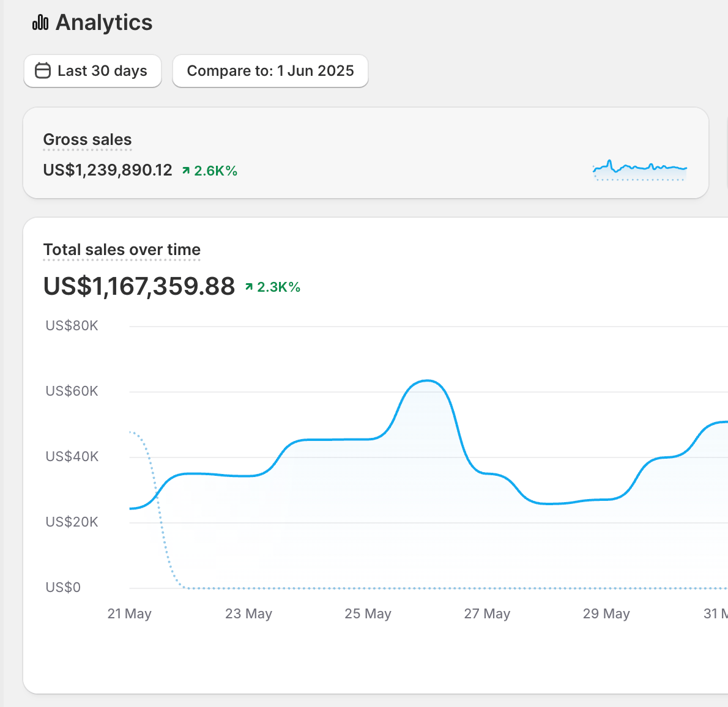This screenshot has width=728, height=707.
Task: Select the US$1,239,890.12 gross sales amount
Action: [x=108, y=170]
